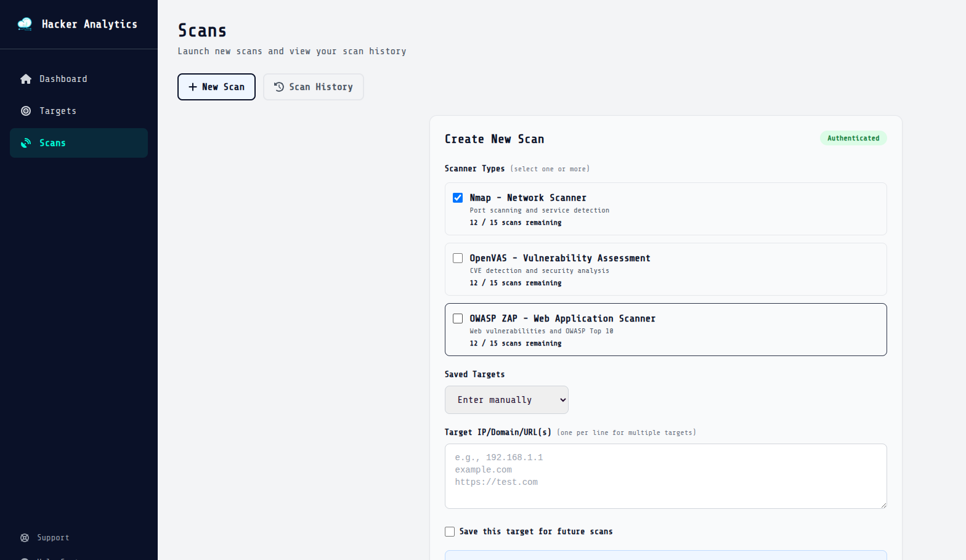Uncheck the Nmap Network Scanner checkbox
This screenshot has width=966, height=560.
pos(458,198)
